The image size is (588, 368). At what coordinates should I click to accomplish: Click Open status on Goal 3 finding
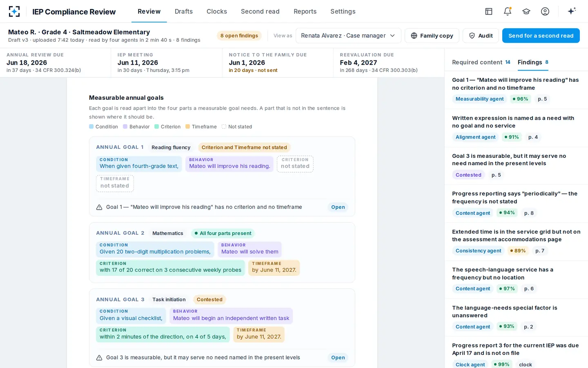[x=338, y=358]
